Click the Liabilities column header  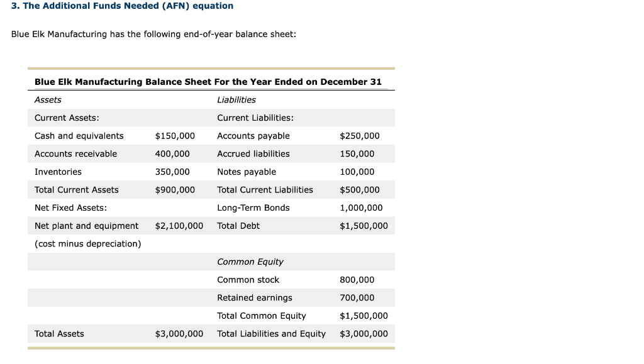coord(236,100)
